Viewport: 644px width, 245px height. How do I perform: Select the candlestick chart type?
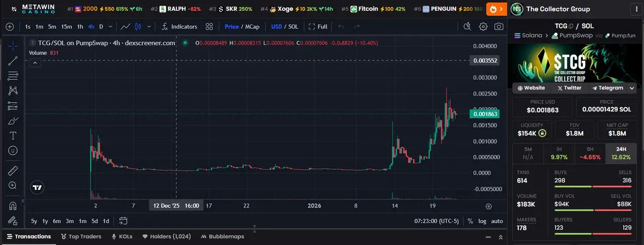point(138,27)
